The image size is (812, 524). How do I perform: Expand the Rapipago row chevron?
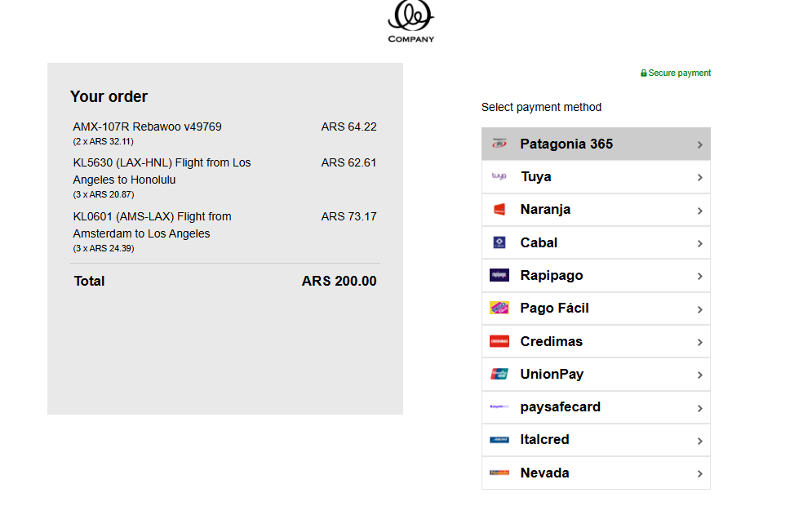(699, 276)
